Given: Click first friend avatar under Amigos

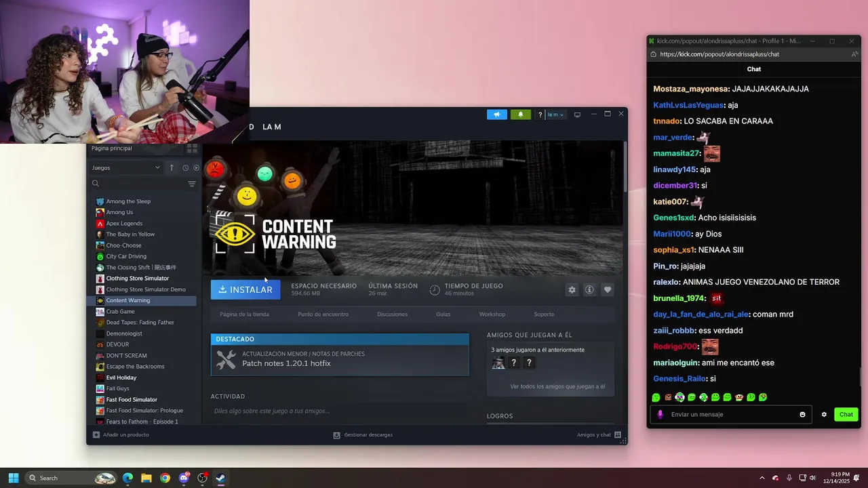Looking at the screenshot, I should 498,363.
